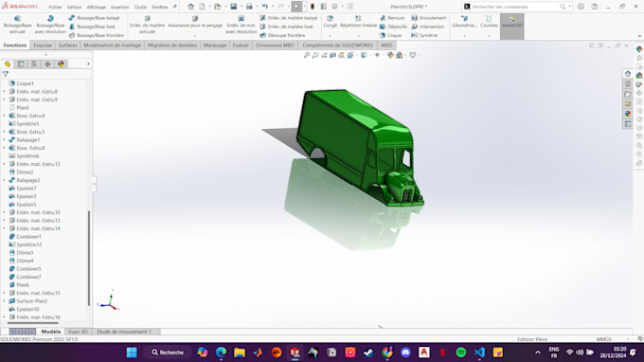The image size is (644, 362).
Task: Select Bossage/Base avec révolution tool
Action: (x=50, y=25)
